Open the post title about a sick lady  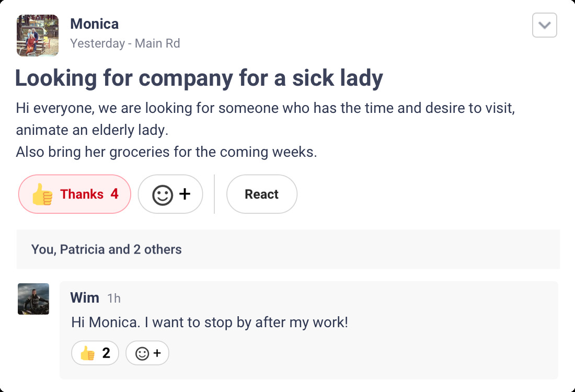199,78
